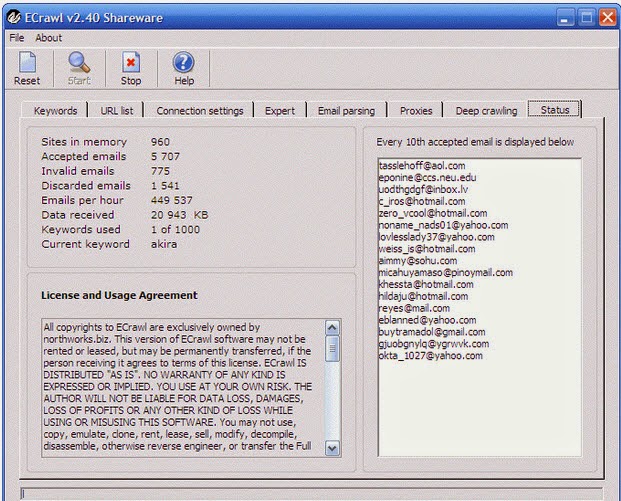Switch to the URL list tab
Viewport: 621px width, 501px height.
point(117,110)
